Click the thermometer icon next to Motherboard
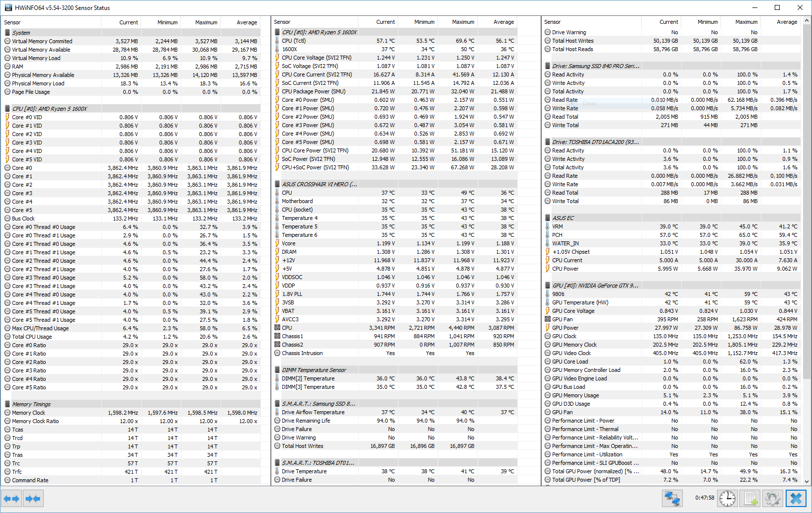 click(x=277, y=201)
